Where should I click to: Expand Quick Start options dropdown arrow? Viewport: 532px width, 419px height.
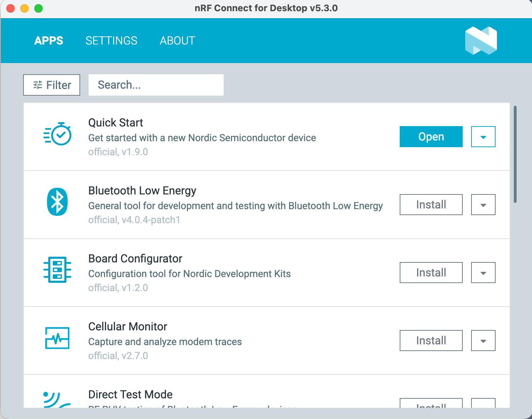click(x=483, y=137)
